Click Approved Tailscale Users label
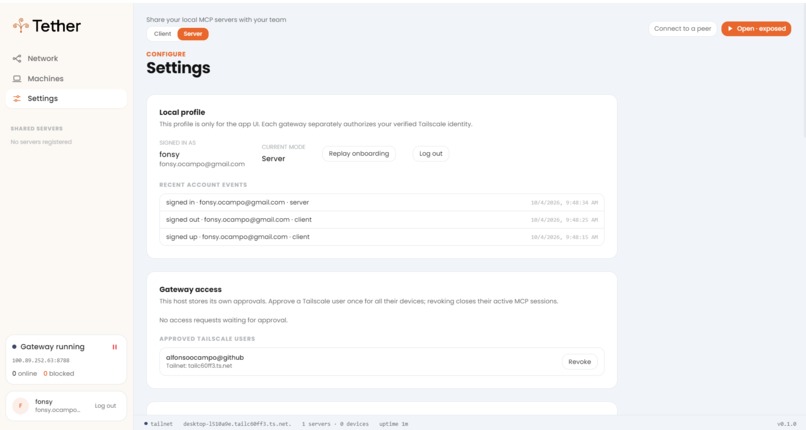The height and width of the screenshot is (430, 806). (207, 339)
